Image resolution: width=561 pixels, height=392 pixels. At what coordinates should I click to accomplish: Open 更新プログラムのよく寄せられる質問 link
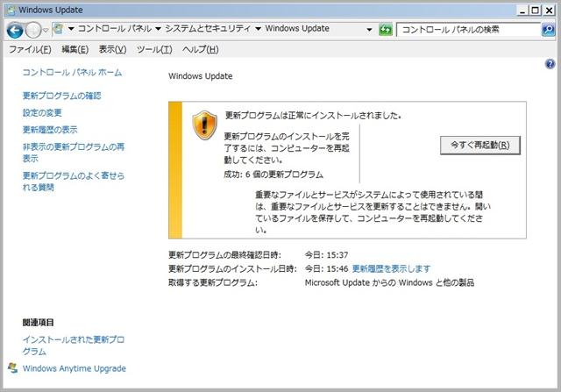point(74,182)
